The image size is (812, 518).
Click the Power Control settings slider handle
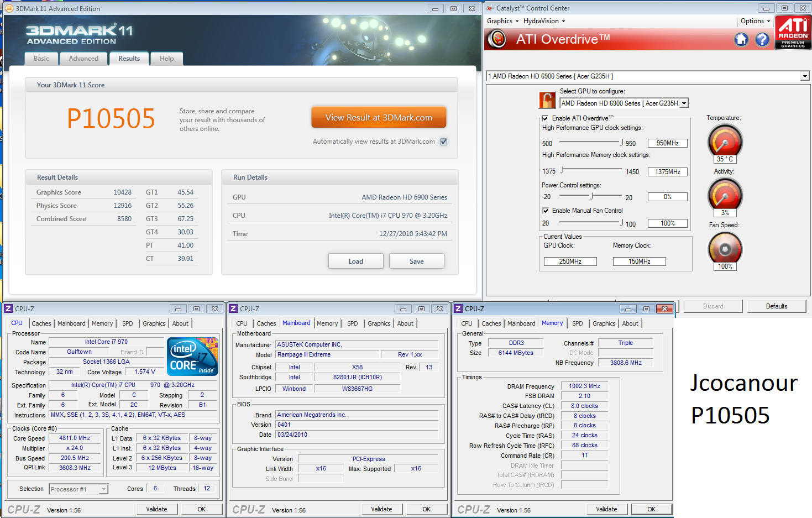pos(592,196)
